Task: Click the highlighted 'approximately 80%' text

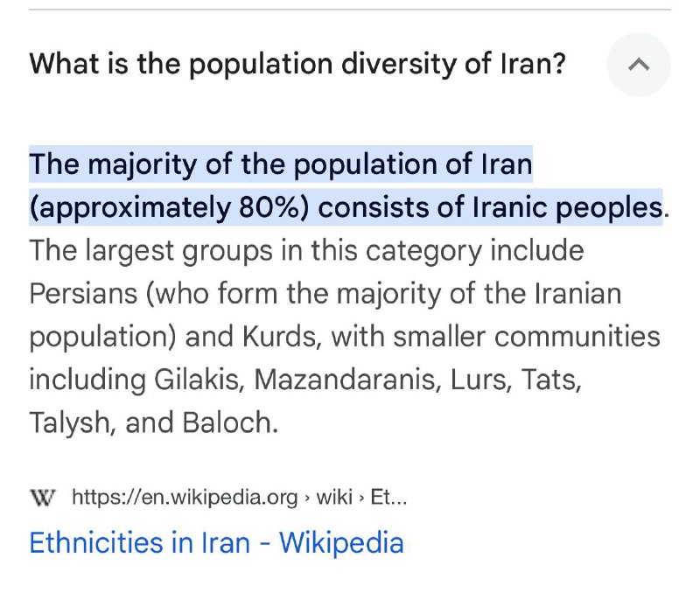Action: click(x=169, y=208)
